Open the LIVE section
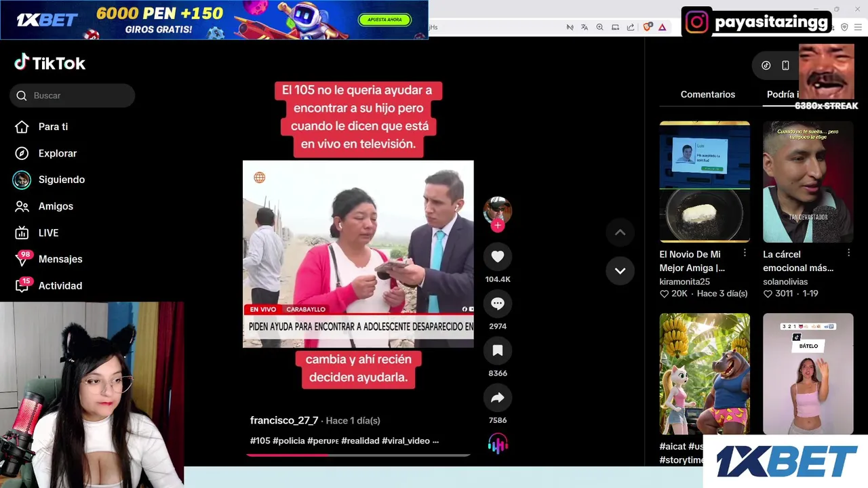This screenshot has width=868, height=488. click(x=37, y=232)
